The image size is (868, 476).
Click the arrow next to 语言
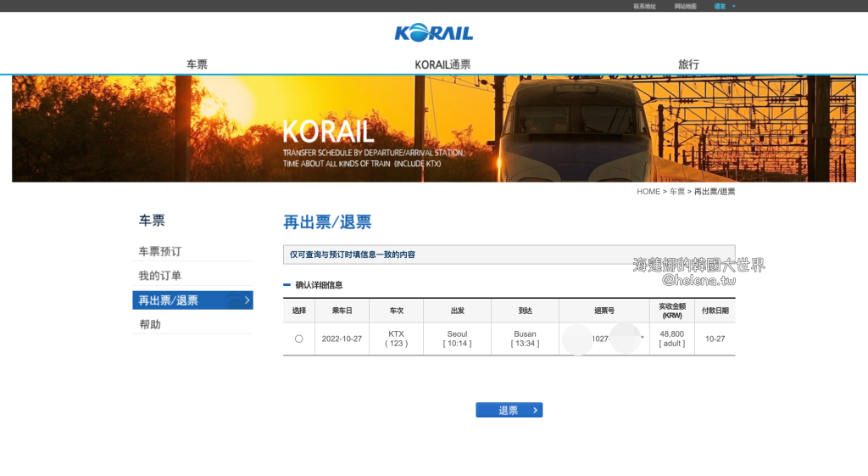[x=734, y=6]
